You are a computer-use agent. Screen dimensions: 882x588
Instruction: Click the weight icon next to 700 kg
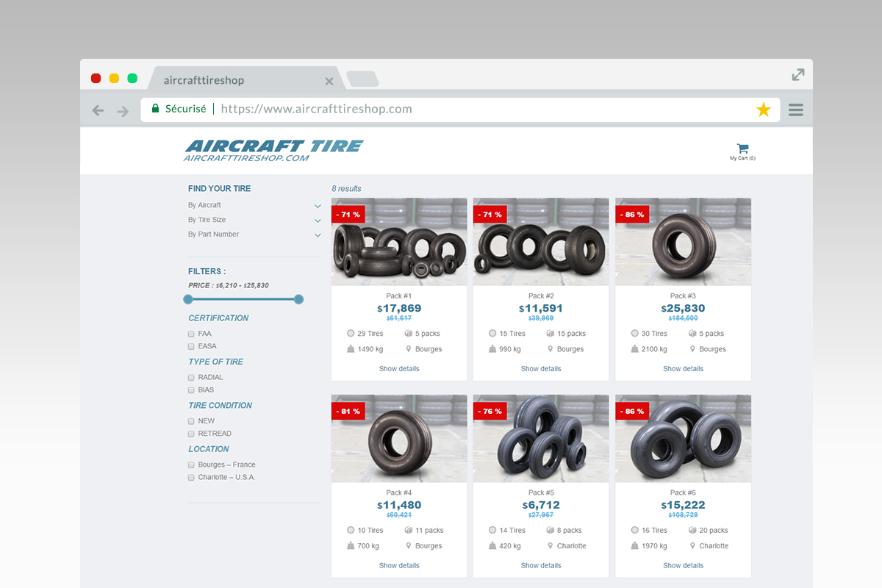[x=351, y=546]
